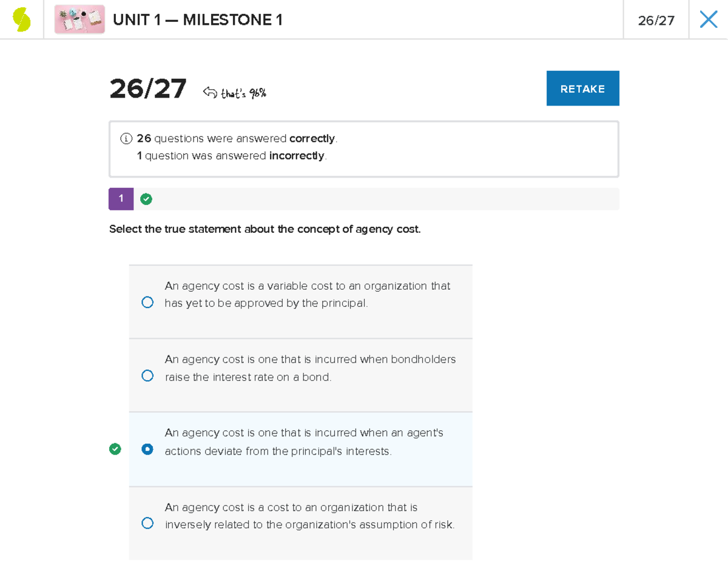Click the answer text about assumption of risk
Image resolution: width=728 pixels, height=562 pixels.
tap(309, 516)
